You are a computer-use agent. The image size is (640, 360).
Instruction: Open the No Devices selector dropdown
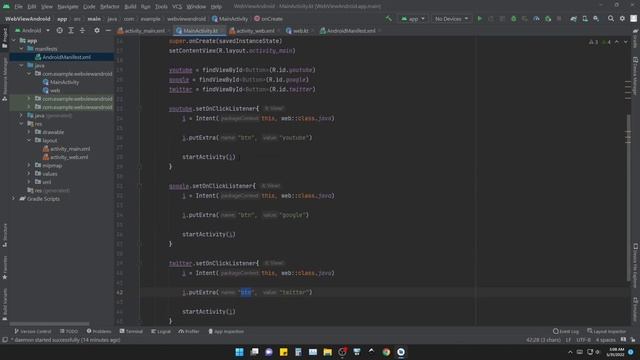tap(451, 19)
